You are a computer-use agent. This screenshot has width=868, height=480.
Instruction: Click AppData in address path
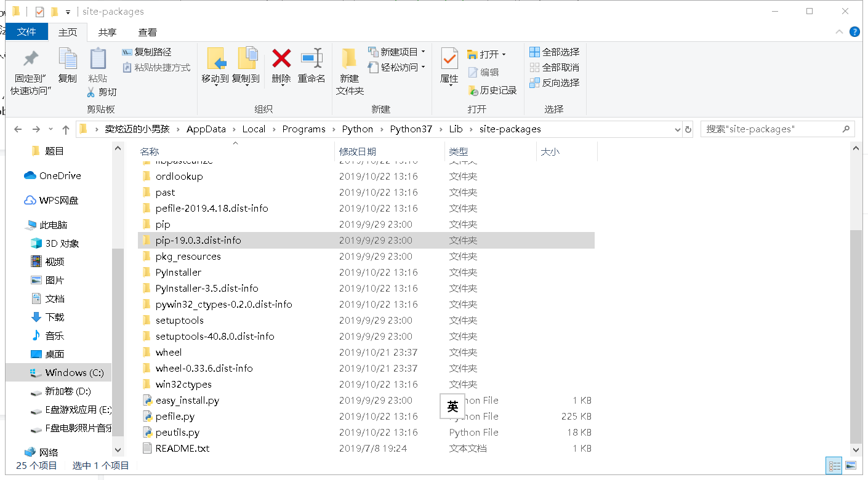point(206,129)
